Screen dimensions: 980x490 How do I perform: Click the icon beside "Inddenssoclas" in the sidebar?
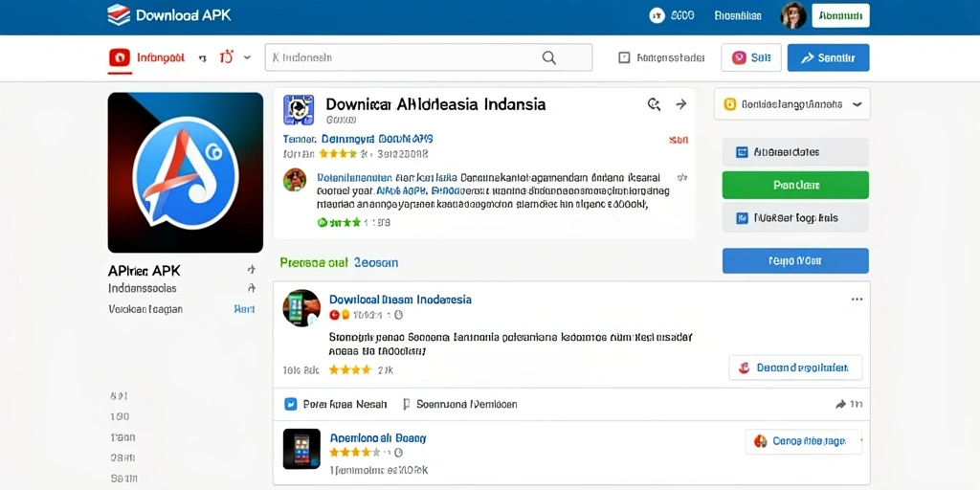pyautogui.click(x=252, y=288)
